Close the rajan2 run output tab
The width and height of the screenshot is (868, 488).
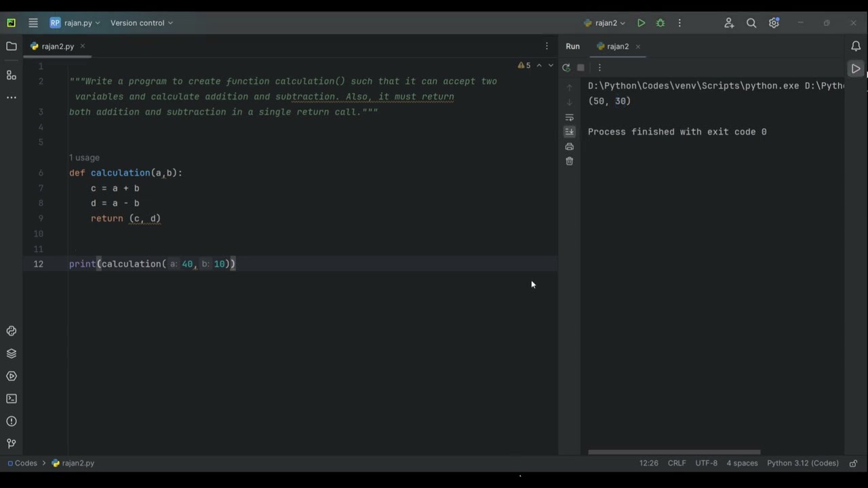638,47
